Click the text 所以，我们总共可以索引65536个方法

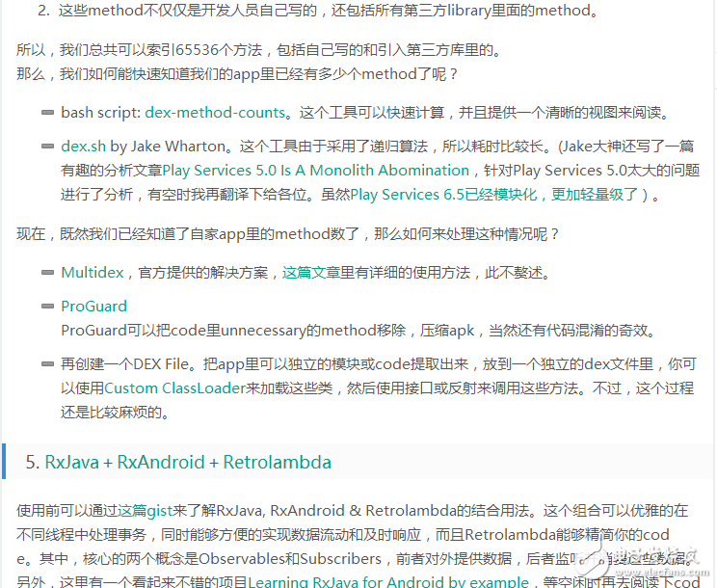[140, 50]
